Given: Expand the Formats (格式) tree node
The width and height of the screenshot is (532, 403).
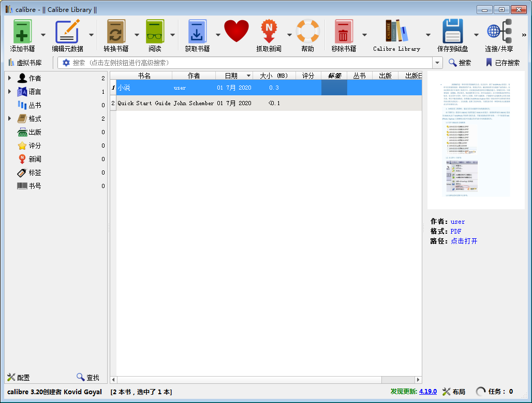Looking at the screenshot, I should [9, 119].
